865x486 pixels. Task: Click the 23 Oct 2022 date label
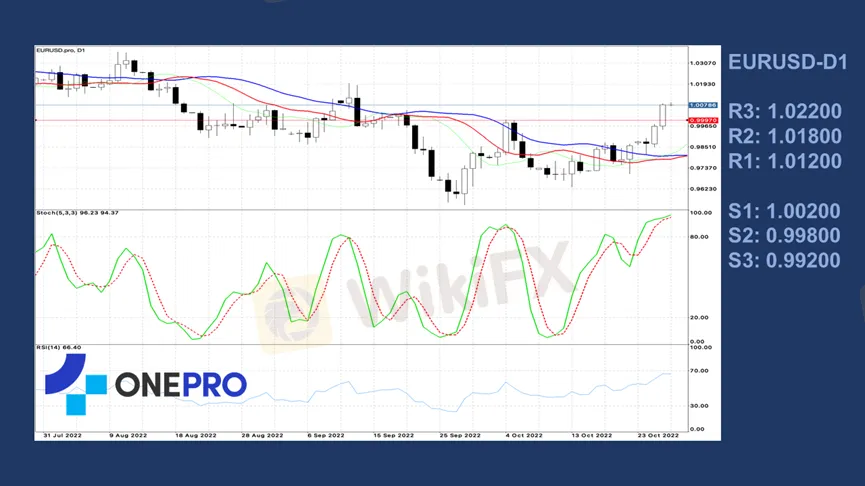[x=658, y=436]
